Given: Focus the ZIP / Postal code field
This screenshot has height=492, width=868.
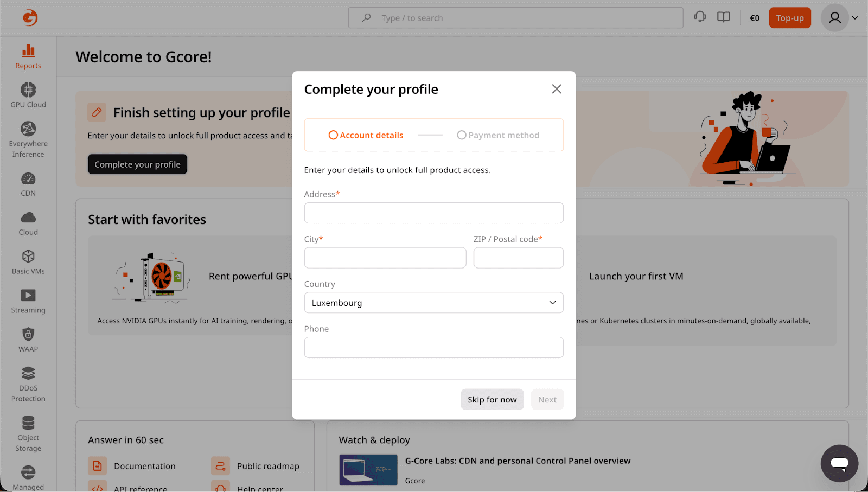Looking at the screenshot, I should (x=518, y=258).
